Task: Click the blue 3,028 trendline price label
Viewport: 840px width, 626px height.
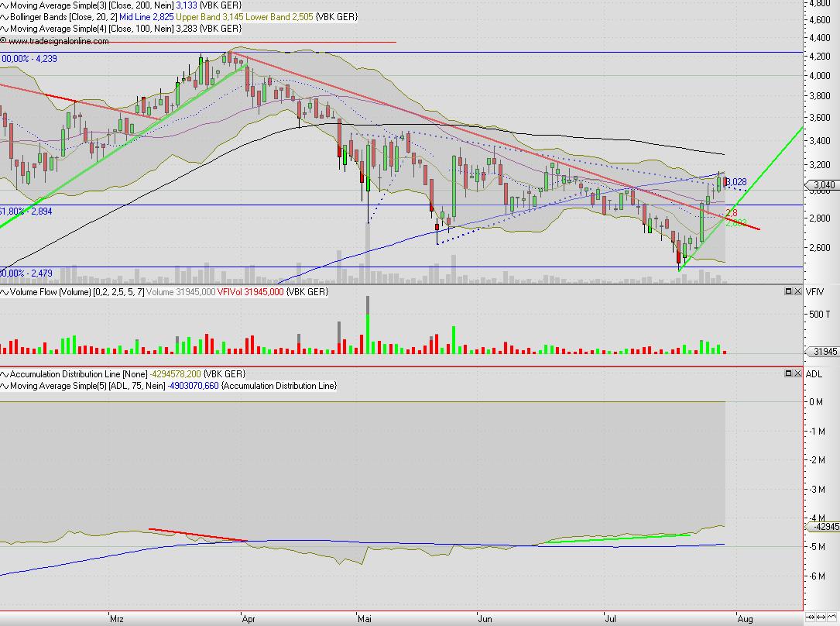Action: pyautogui.click(x=736, y=182)
